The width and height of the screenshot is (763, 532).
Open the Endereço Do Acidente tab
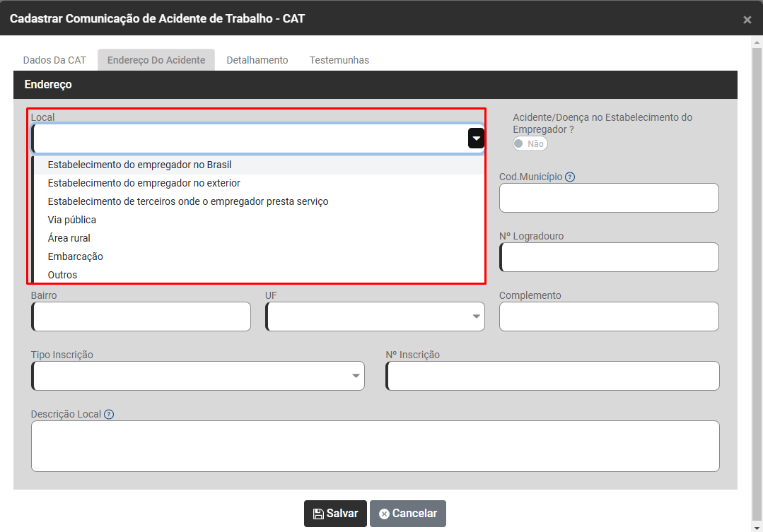point(156,60)
